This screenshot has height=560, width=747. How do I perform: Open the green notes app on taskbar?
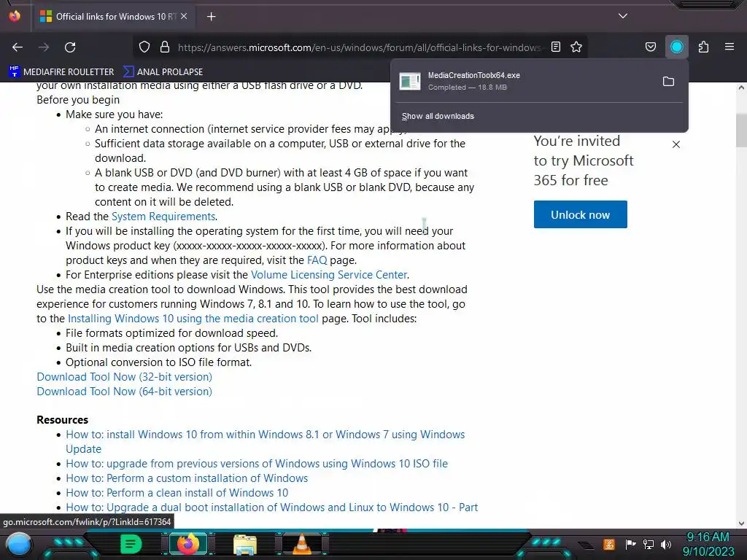click(131, 544)
